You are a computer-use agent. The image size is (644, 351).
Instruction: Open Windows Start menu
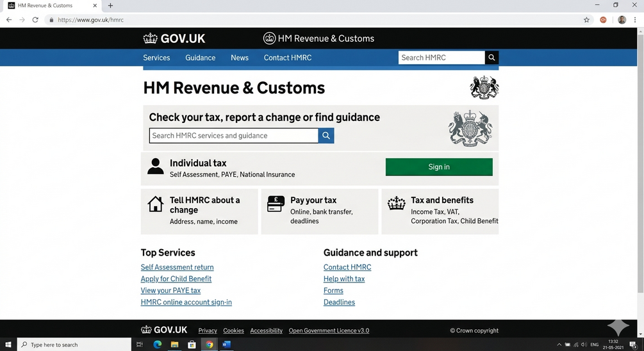coord(8,345)
